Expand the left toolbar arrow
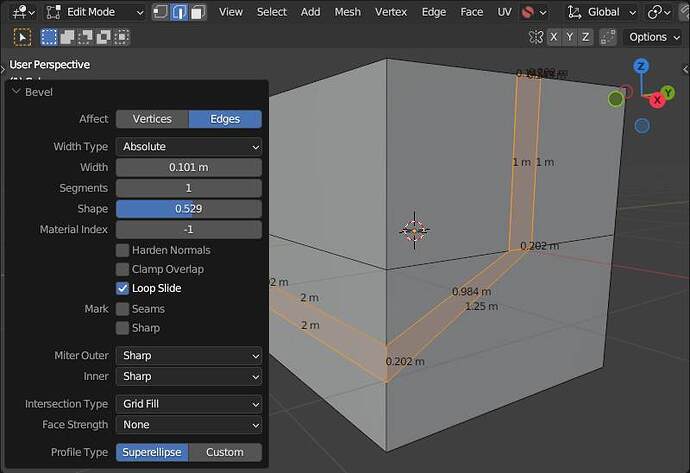This screenshot has height=473, width=690. [x=3, y=70]
